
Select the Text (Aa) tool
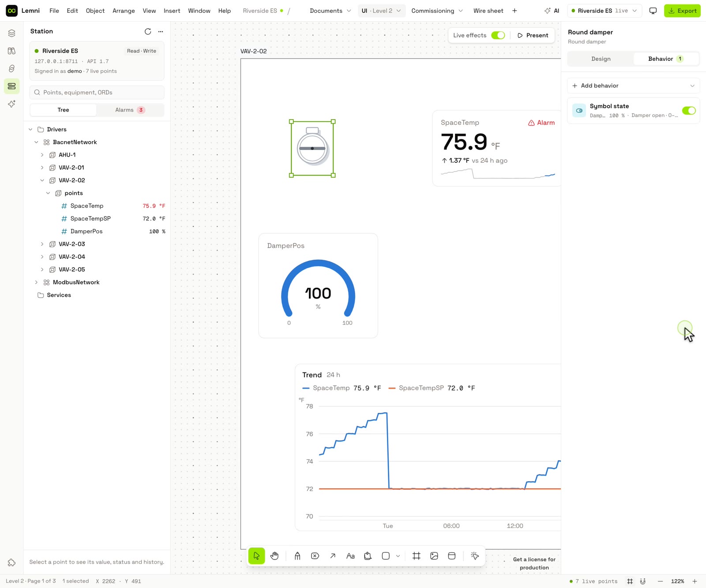tap(350, 556)
